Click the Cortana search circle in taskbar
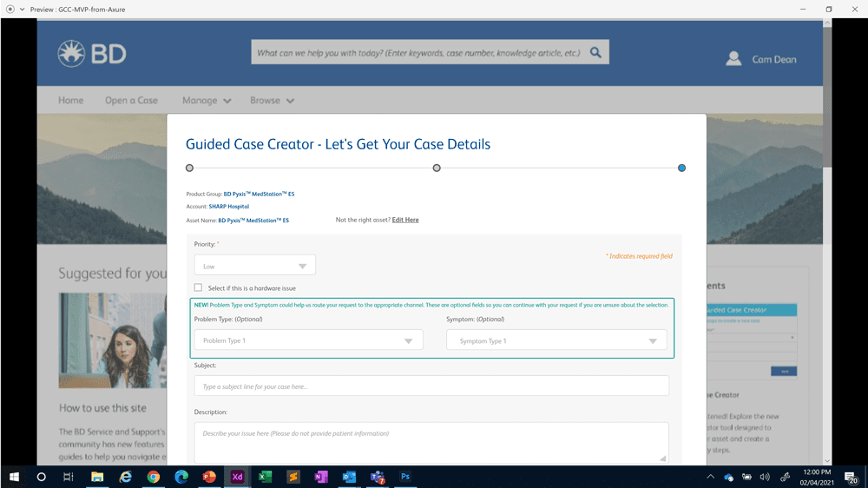The image size is (868, 488). tap(41, 477)
